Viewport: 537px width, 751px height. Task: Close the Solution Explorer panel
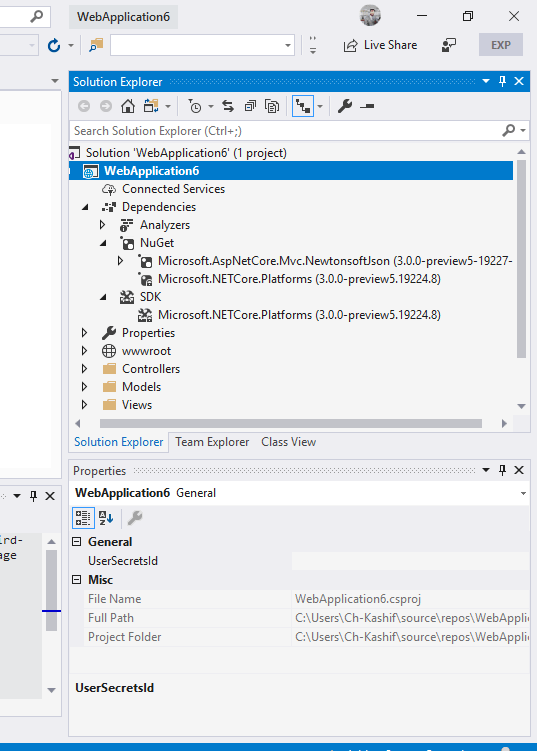[519, 81]
